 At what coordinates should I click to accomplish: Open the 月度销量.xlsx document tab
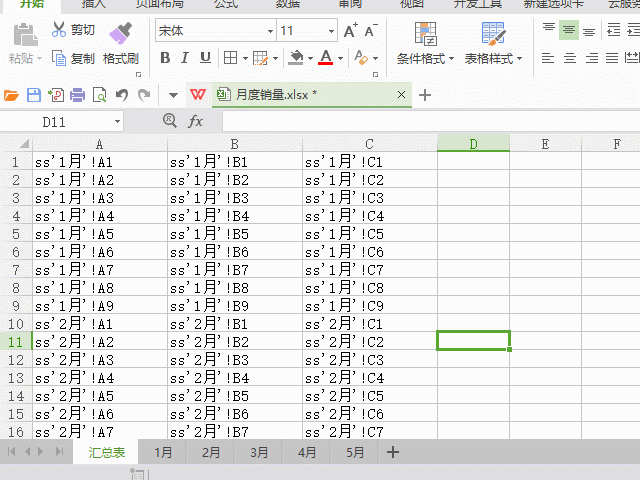click(x=275, y=95)
